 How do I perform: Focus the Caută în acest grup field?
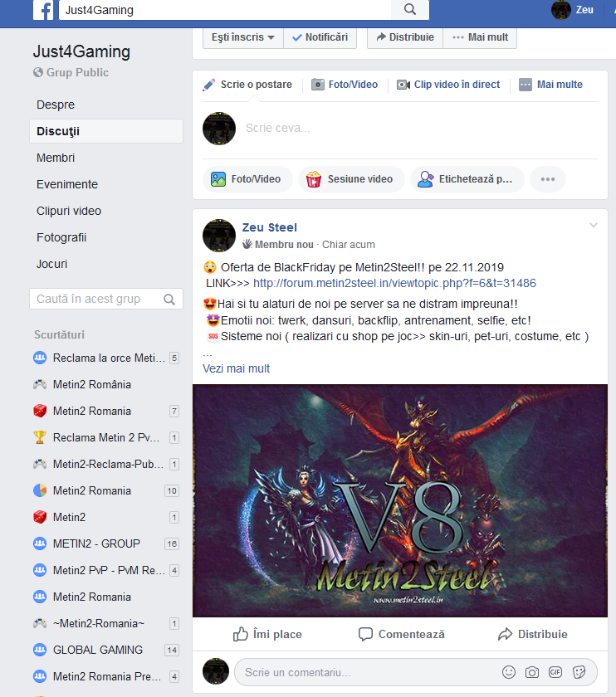106,299
